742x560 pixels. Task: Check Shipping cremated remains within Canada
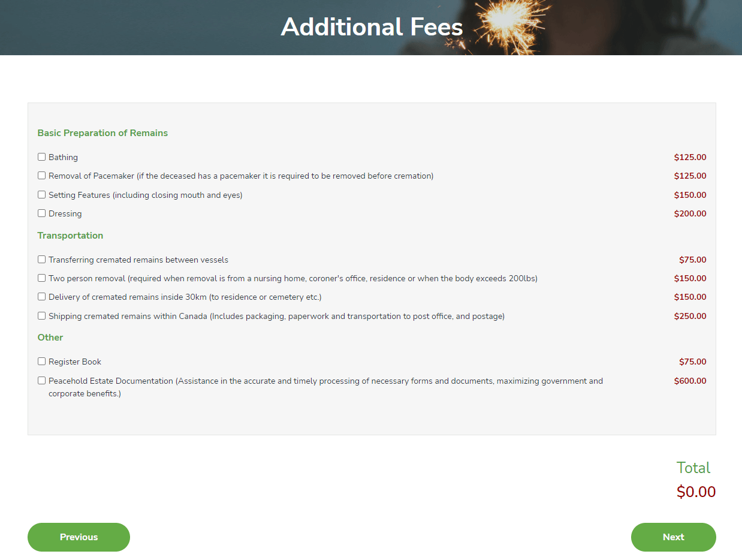(42, 316)
